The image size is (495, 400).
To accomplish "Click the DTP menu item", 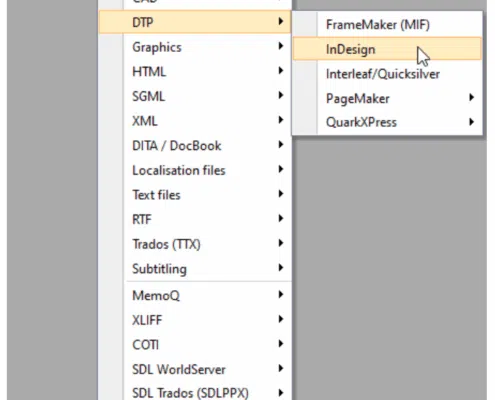I will point(195,22).
